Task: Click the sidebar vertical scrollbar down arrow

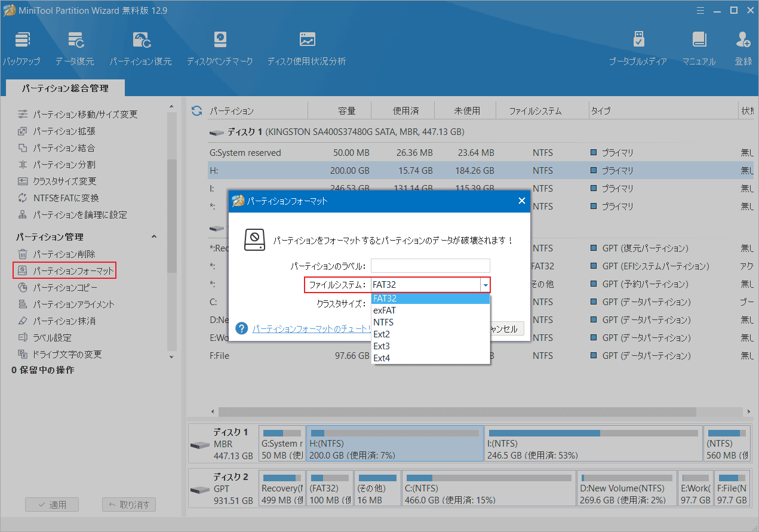Action: pyautogui.click(x=172, y=358)
